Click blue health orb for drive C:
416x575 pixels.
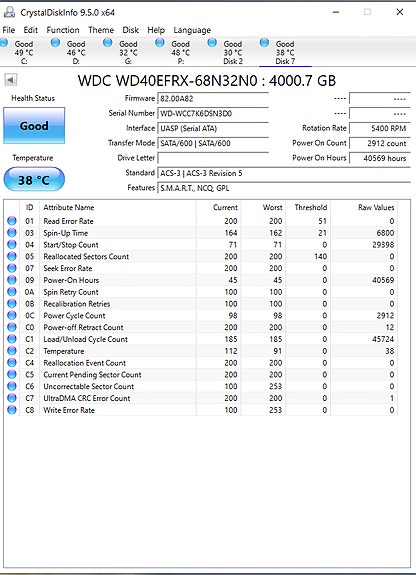point(4,43)
